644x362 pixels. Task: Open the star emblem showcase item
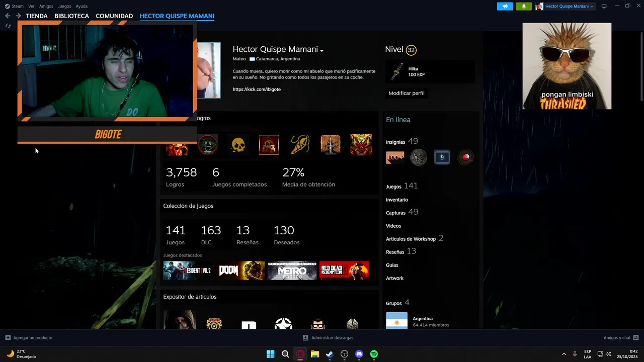[283, 323]
